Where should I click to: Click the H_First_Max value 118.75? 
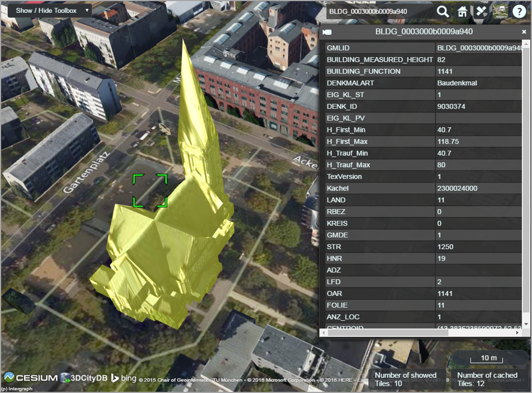(x=448, y=142)
